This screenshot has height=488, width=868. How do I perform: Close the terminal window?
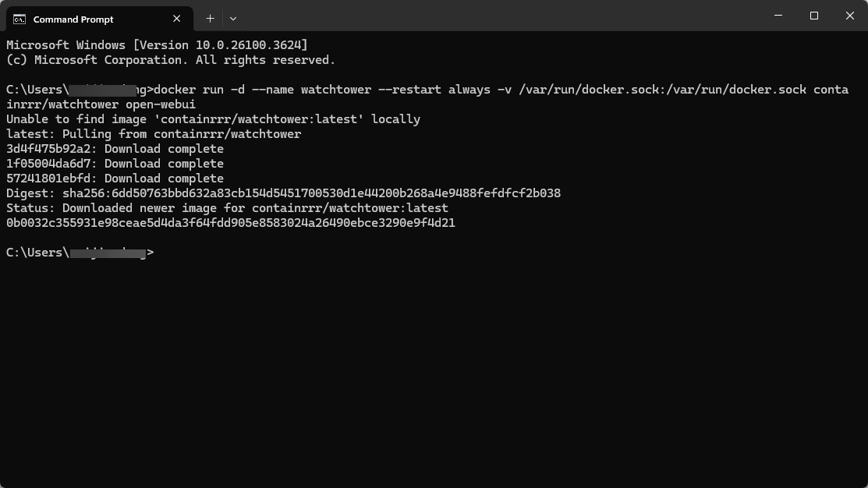850,16
